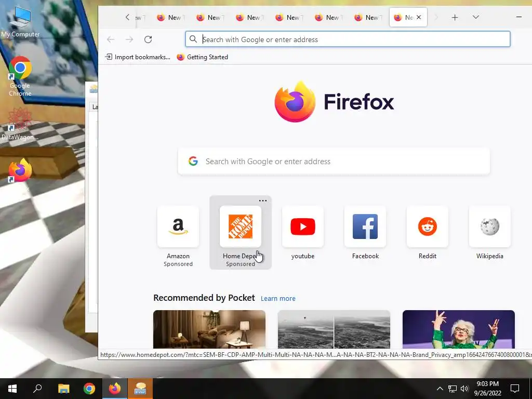Click the on-screen keyboard app in taskbar
This screenshot has height=399, width=532.
click(x=140, y=389)
